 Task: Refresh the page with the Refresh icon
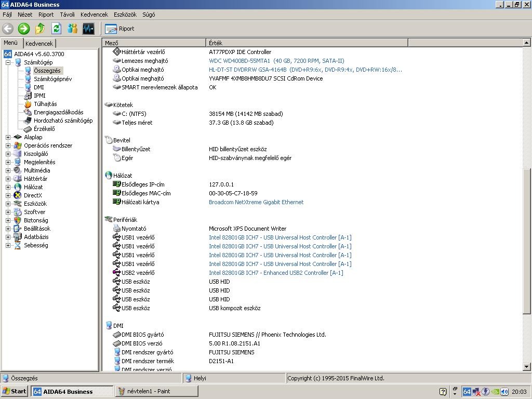coord(56,29)
